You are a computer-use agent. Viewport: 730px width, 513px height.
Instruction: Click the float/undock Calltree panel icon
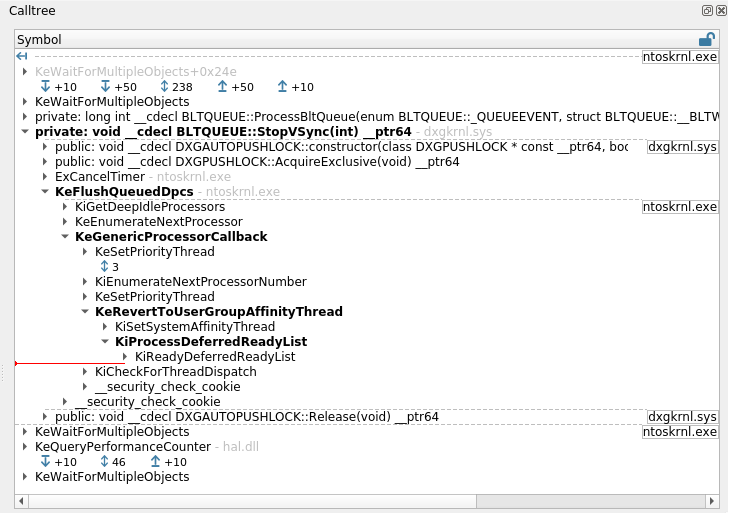pyautogui.click(x=707, y=9)
